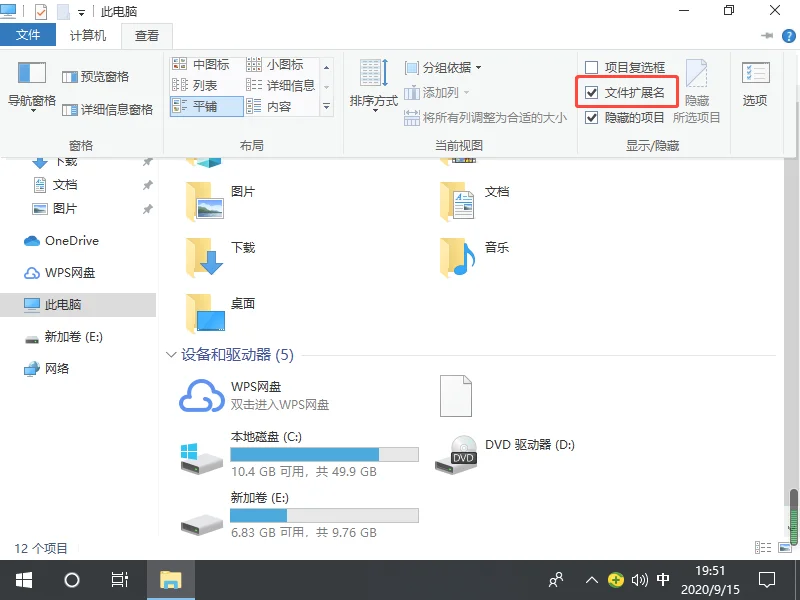The width and height of the screenshot is (800, 600).
Task: Open Options (选项) button
Action: [x=755, y=85]
